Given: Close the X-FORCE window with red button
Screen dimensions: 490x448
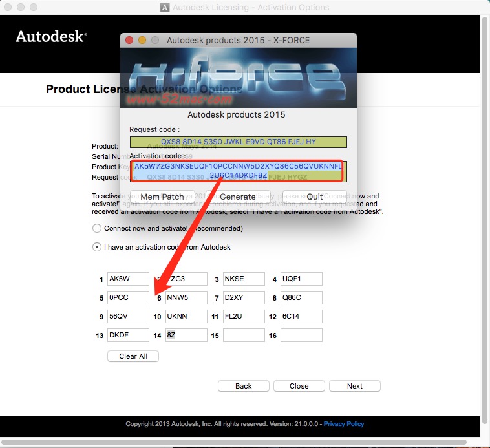Looking at the screenshot, I should [x=129, y=40].
